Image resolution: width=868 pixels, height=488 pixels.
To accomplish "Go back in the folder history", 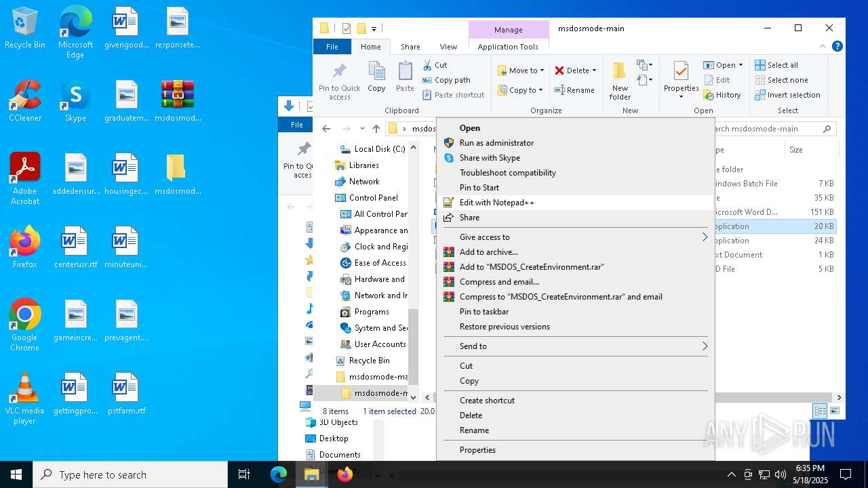I will [x=326, y=129].
